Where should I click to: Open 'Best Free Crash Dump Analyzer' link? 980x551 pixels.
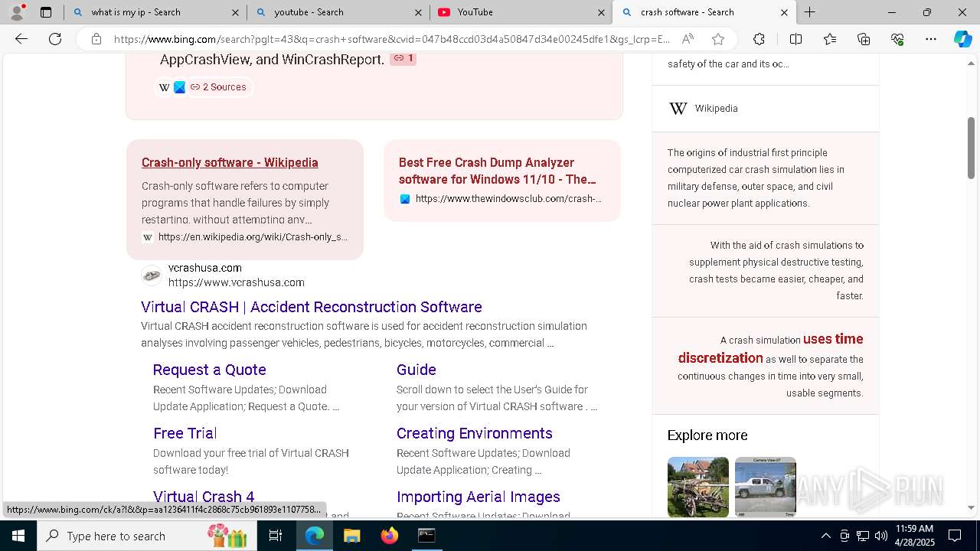498,171
